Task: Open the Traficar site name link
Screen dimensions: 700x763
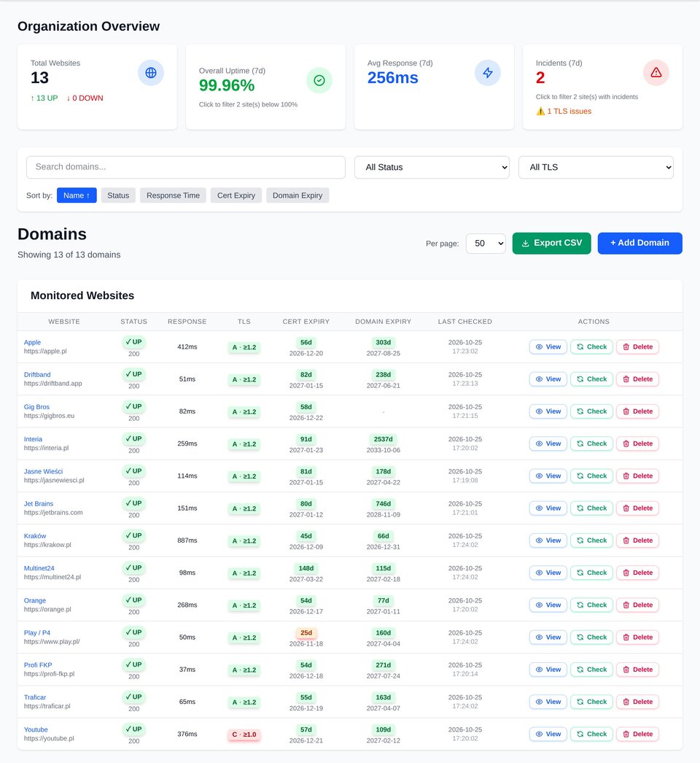Action: 35,697
